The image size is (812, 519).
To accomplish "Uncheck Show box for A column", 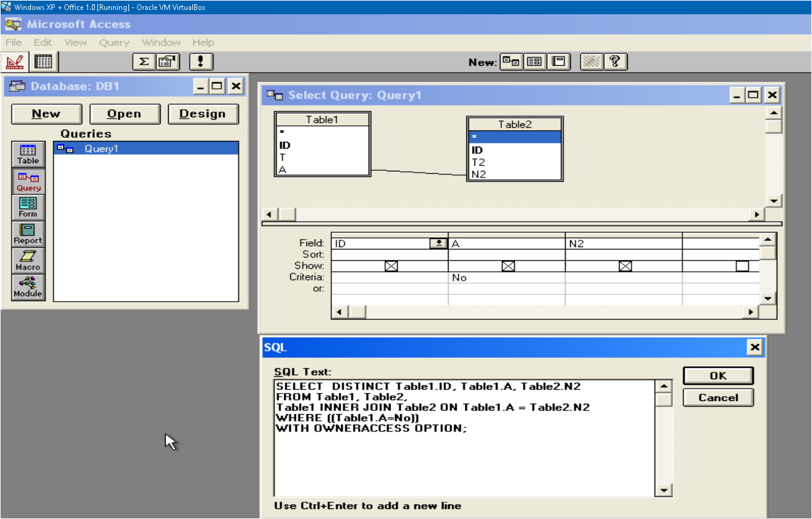I will coord(508,266).
